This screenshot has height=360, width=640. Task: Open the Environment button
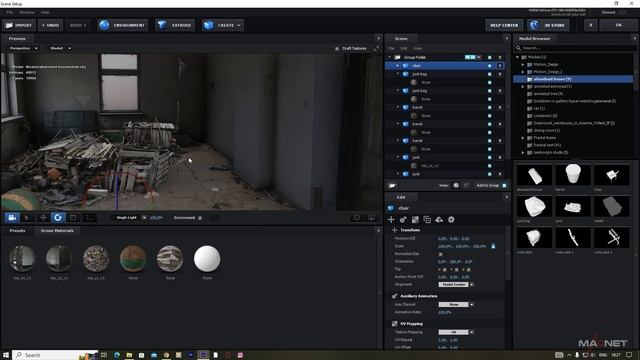pos(122,25)
